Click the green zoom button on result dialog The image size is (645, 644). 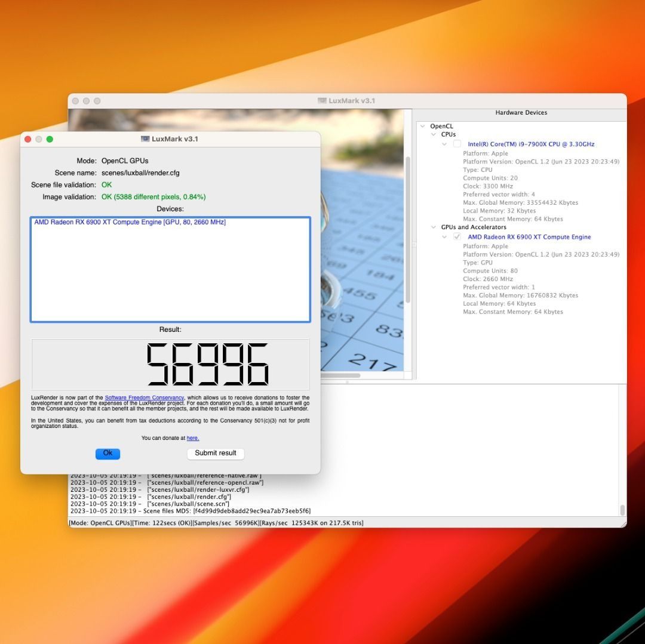tap(50, 139)
